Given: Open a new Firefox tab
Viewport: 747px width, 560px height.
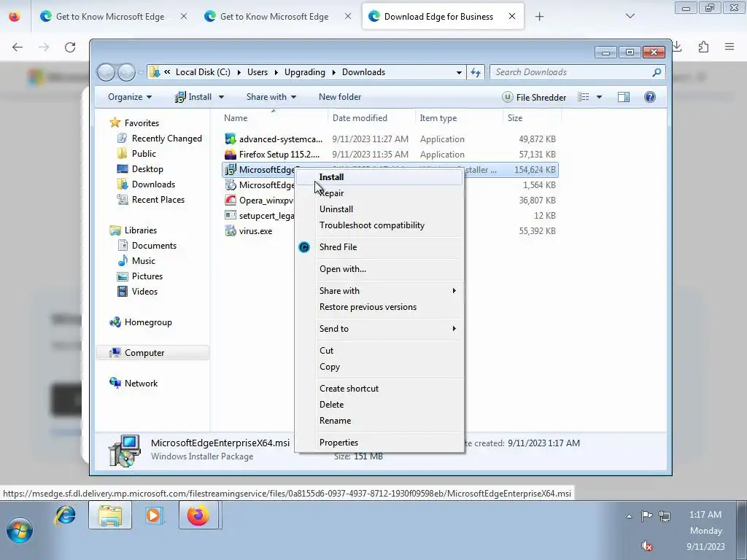Looking at the screenshot, I should 539,17.
